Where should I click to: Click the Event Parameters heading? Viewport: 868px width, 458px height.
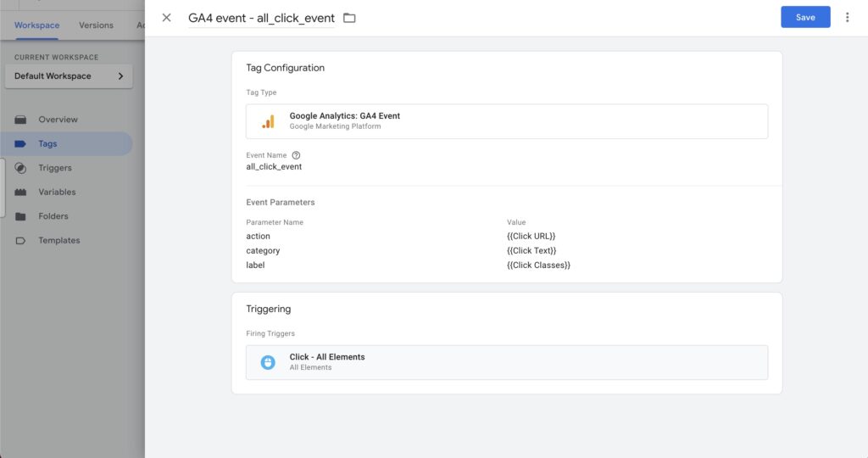pyautogui.click(x=280, y=202)
